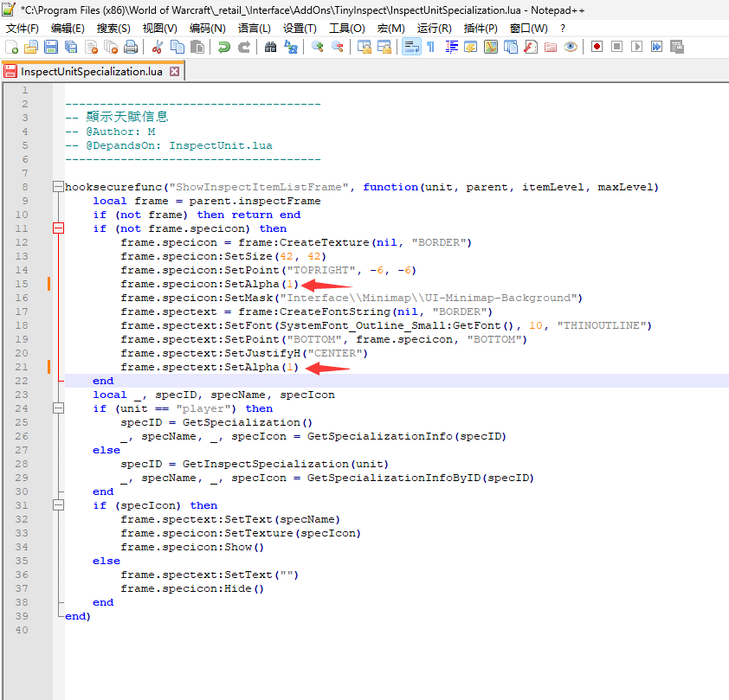Play the recorded macro from the toolbar
729x700 pixels.
[635, 47]
